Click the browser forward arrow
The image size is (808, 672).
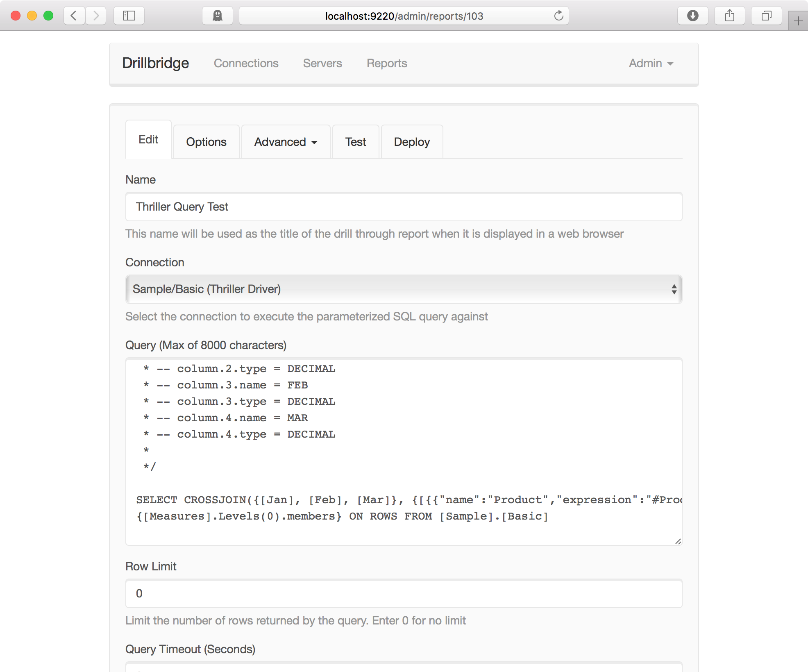(96, 16)
